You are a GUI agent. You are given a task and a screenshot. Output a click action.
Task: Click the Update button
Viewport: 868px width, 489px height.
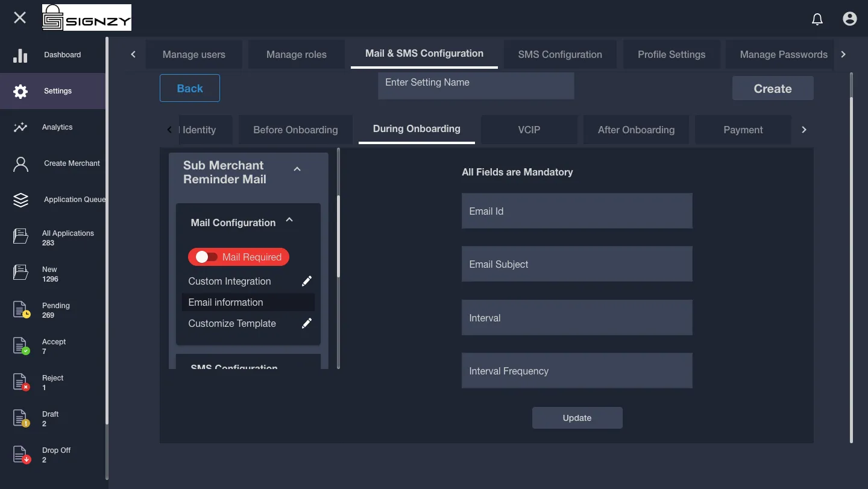click(x=577, y=418)
